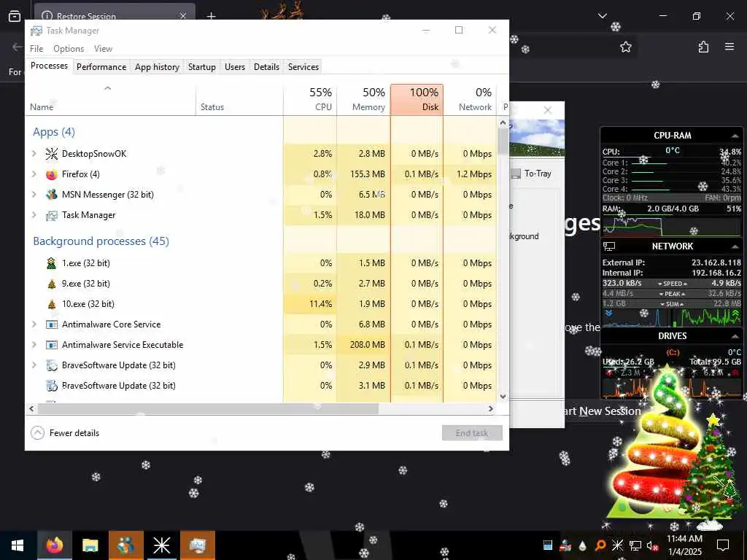Expand the Task Manager process entry
This screenshot has width=747, height=560.
tap(34, 215)
